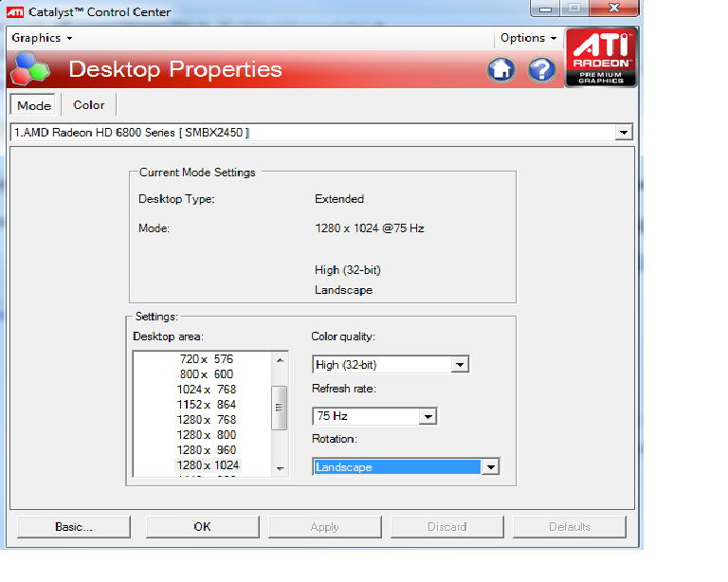Click the desktop area scrollbar thumb
Screen dimensions: 728x582
tap(279, 408)
